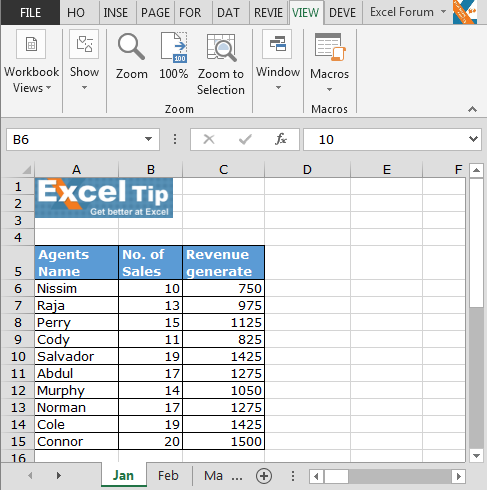This screenshot has width=487, height=490.
Task: Click the horizontal scrollbar thumb
Action: coord(336,476)
